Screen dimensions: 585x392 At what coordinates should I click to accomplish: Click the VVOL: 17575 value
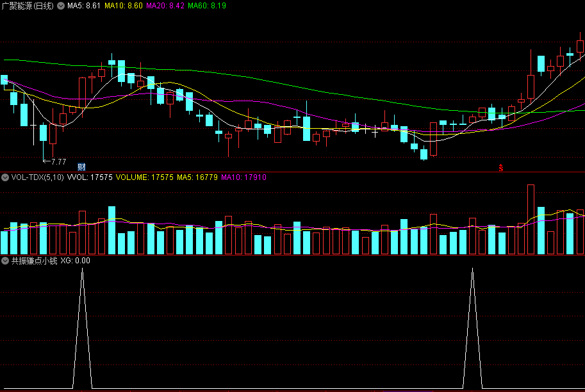[x=90, y=177]
